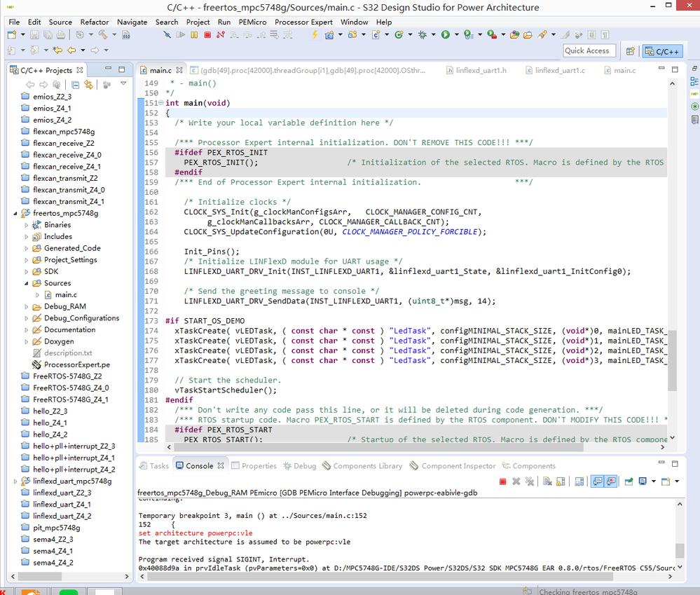Click the Quick Access search field
The width and height of the screenshot is (700, 595).
(x=589, y=50)
